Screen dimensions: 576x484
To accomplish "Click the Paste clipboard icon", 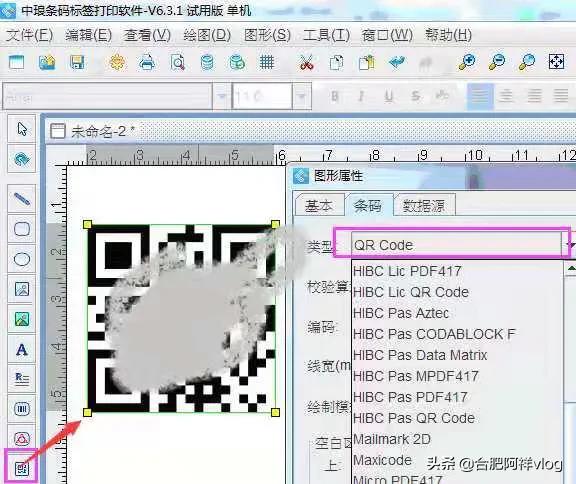I will pyautogui.click(x=367, y=62).
